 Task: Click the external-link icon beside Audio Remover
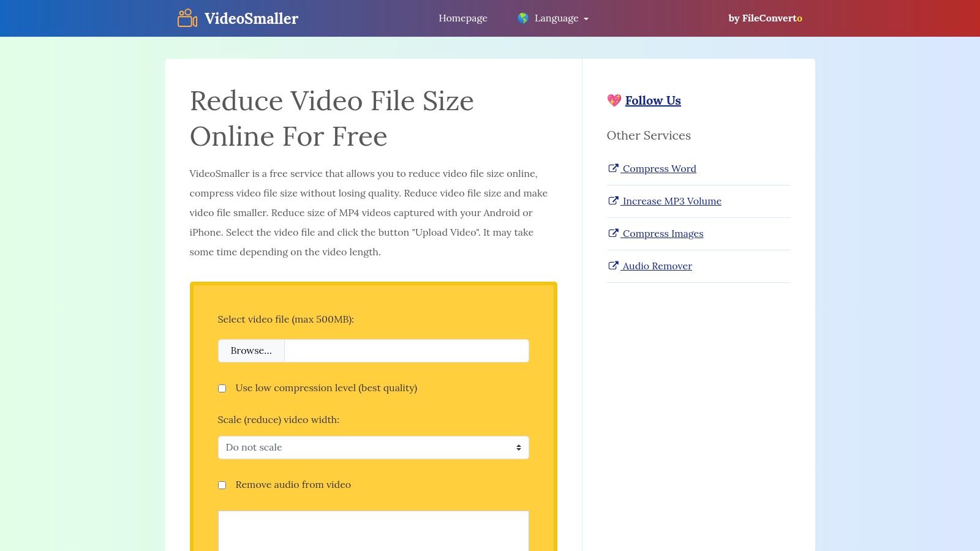click(612, 266)
